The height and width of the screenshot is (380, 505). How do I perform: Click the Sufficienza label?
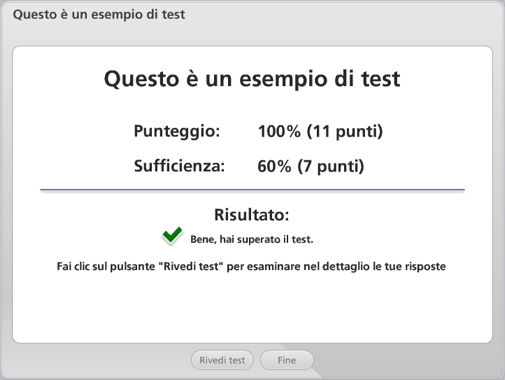pos(179,166)
